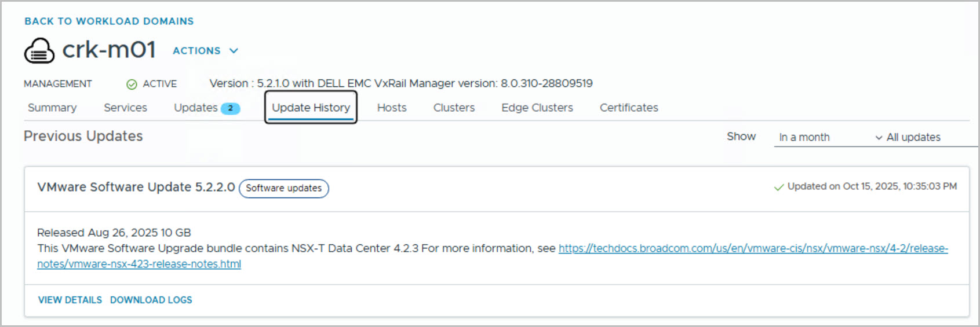Click VIEW DETAILS for update 5.2.2.0
Image resolution: width=980 pixels, height=327 pixels.
click(70, 300)
